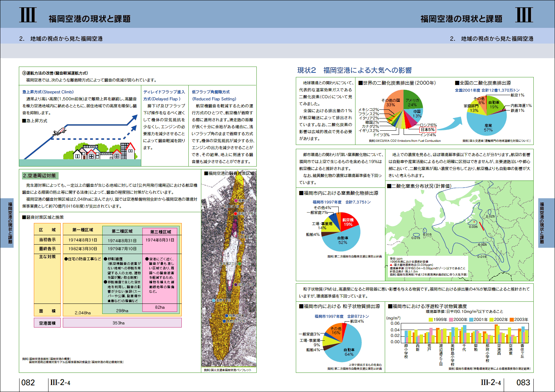This screenshot has width=555, height=392.
Task: Click the houses illustration in the climb diagram
Action: click(x=100, y=151)
